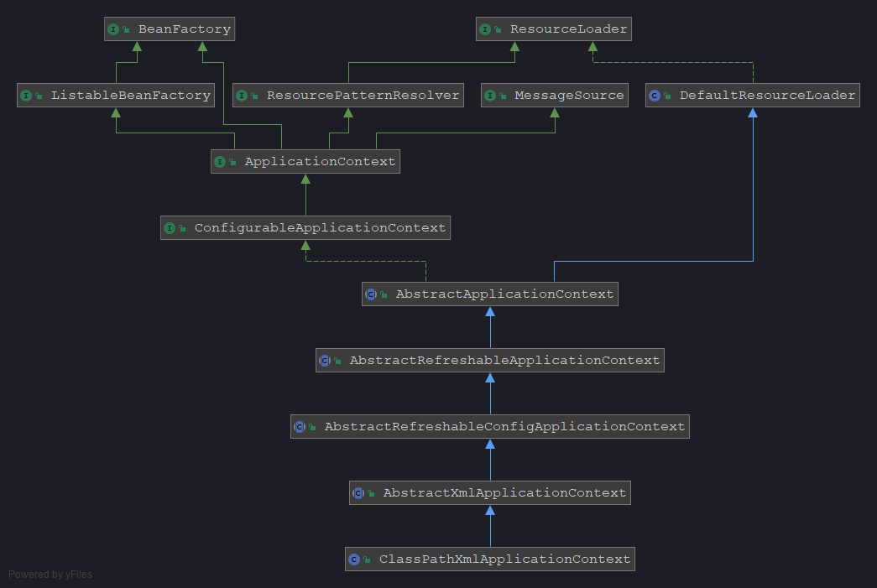The image size is (877, 588).
Task: Click the interface icon on ConfigurableApplicationContext node
Action: [172, 227]
